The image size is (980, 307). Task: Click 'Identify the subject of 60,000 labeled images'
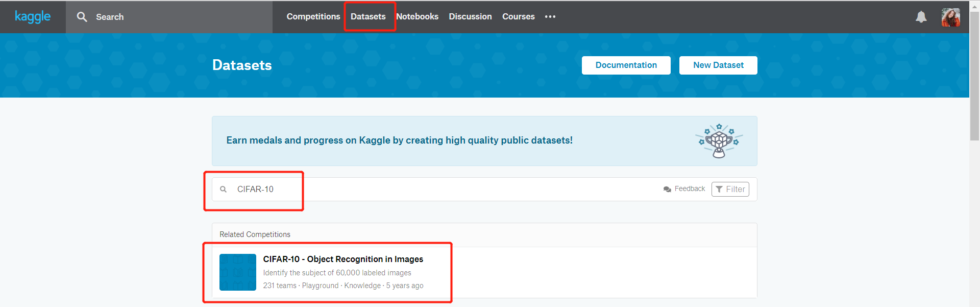[337, 273]
